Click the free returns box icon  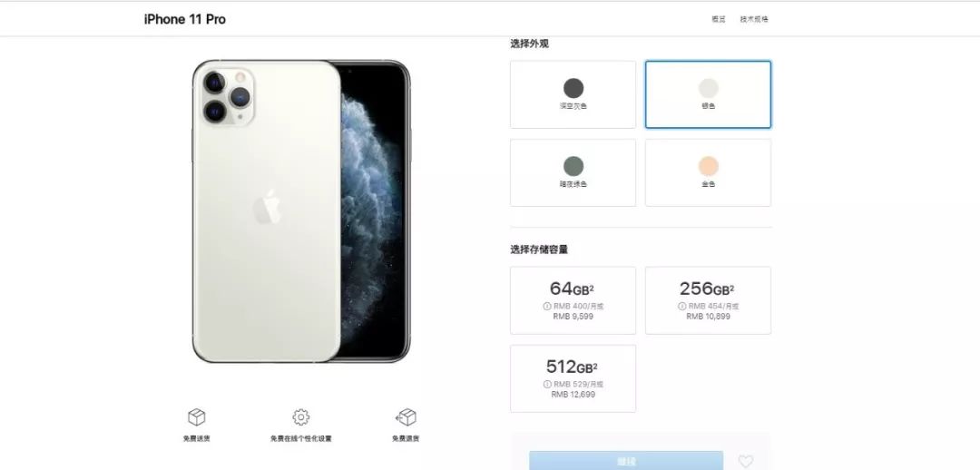point(406,416)
